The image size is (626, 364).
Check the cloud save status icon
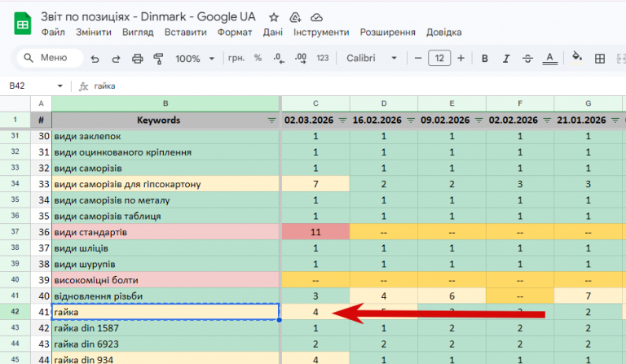coord(316,16)
